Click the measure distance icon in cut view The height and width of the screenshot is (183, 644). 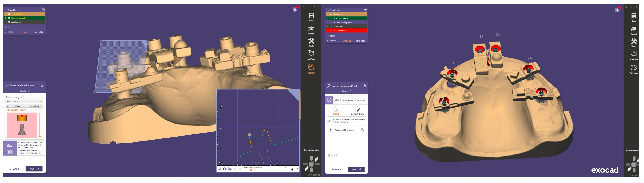pyautogui.click(x=235, y=169)
